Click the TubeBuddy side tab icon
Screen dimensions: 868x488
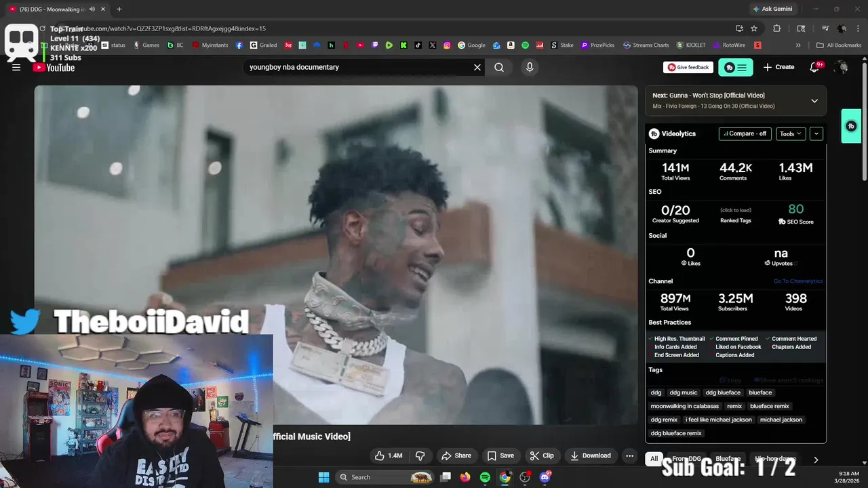[852, 126]
